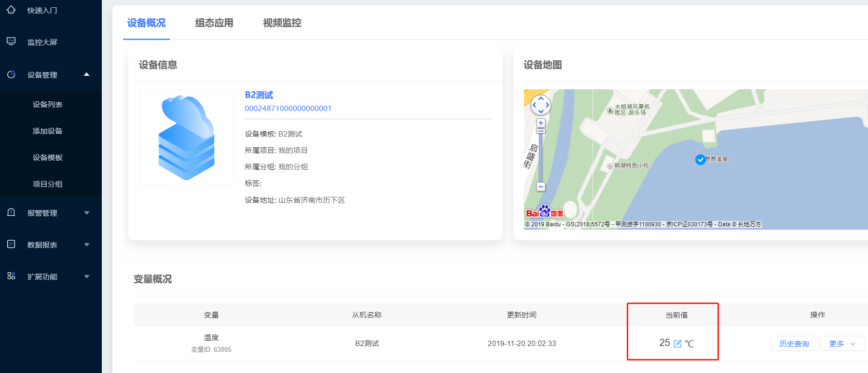
Task: Click the map zoom-out minus button
Action: [x=540, y=187]
